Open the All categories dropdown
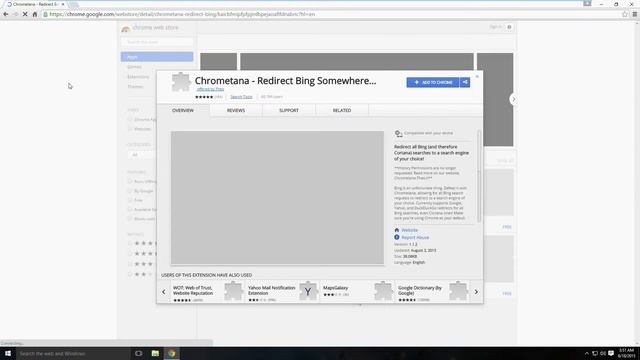Viewport: 640px width, 360px height. click(142, 155)
